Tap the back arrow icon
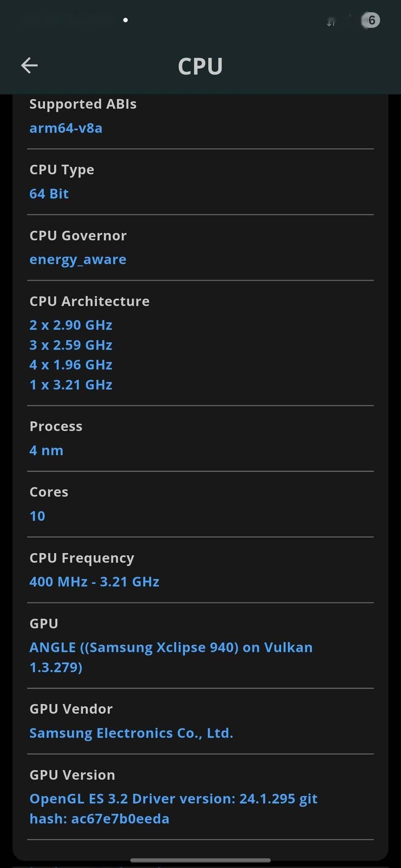This screenshot has height=868, width=401. click(x=29, y=65)
